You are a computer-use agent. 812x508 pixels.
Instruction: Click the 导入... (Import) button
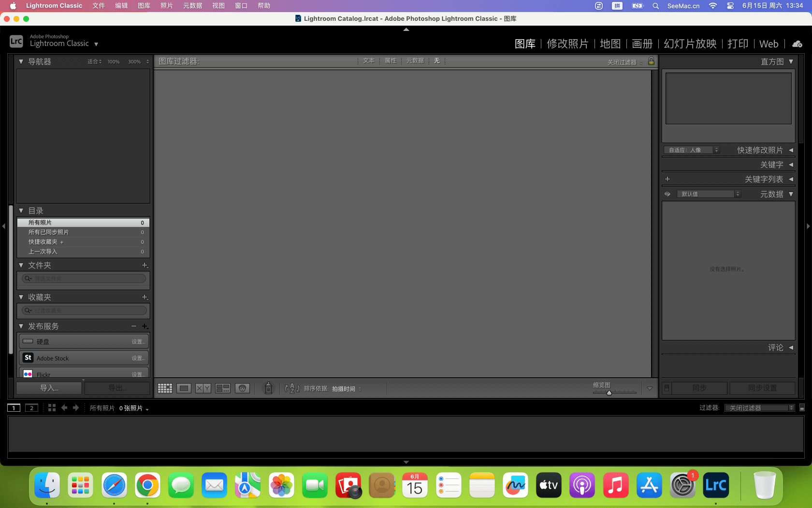click(x=49, y=388)
